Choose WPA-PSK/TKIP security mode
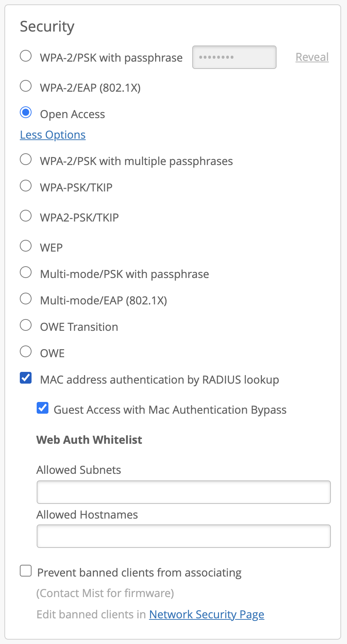347x644 pixels. pyautogui.click(x=26, y=186)
